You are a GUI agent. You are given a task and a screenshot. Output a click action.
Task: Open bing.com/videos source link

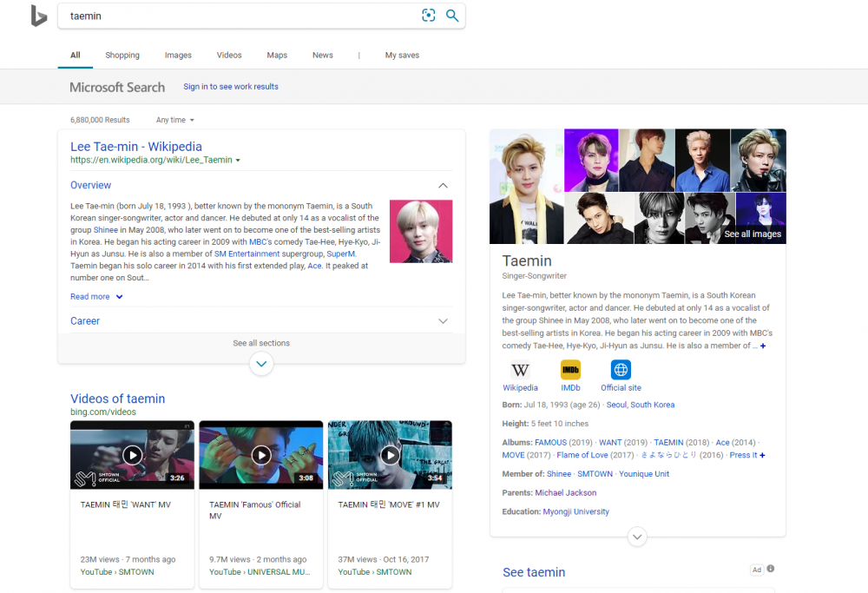(103, 412)
